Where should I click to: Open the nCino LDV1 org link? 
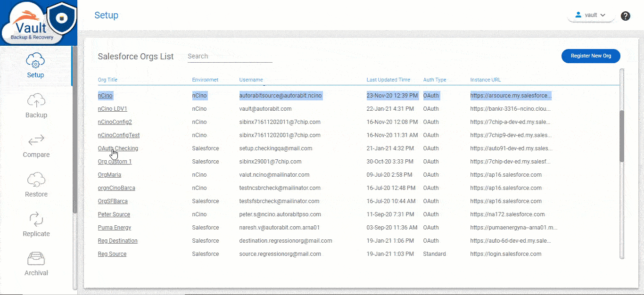(113, 109)
